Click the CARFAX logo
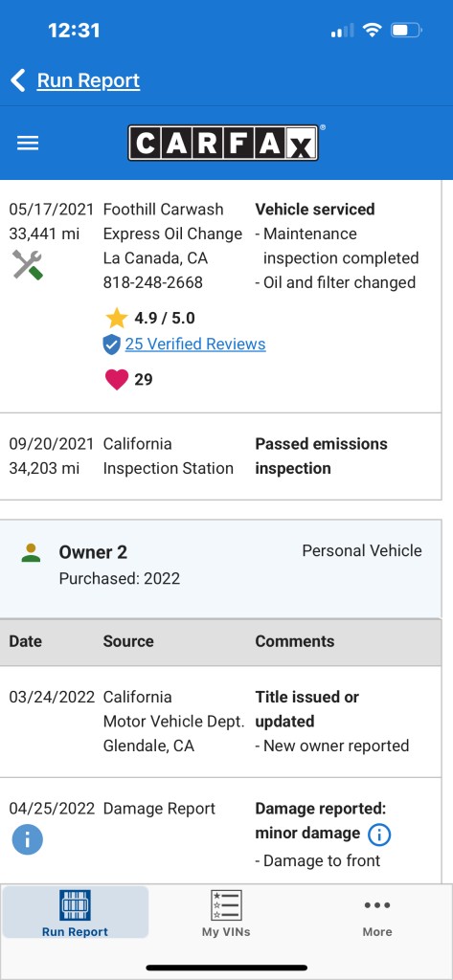Image resolution: width=453 pixels, height=980 pixels. point(226,143)
